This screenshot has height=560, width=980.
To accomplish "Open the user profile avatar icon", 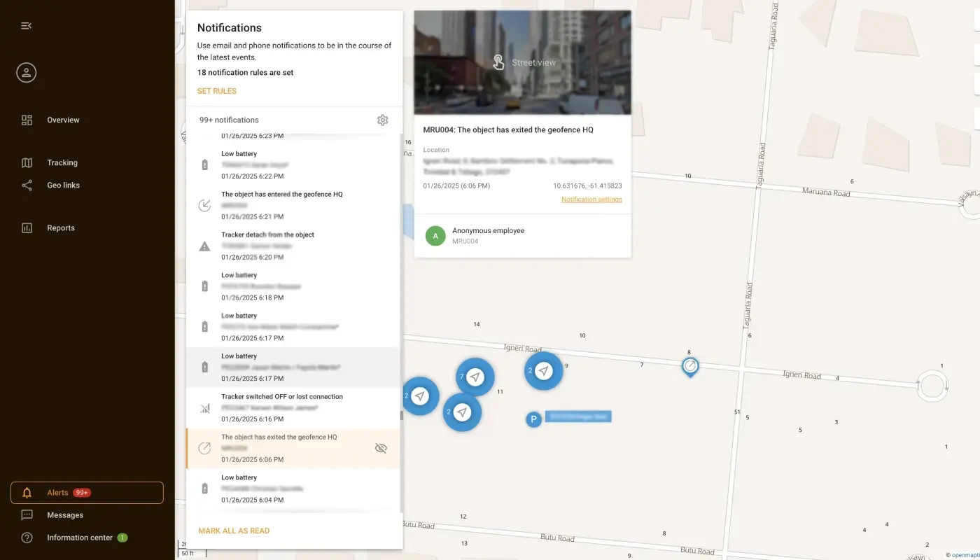I will [27, 73].
